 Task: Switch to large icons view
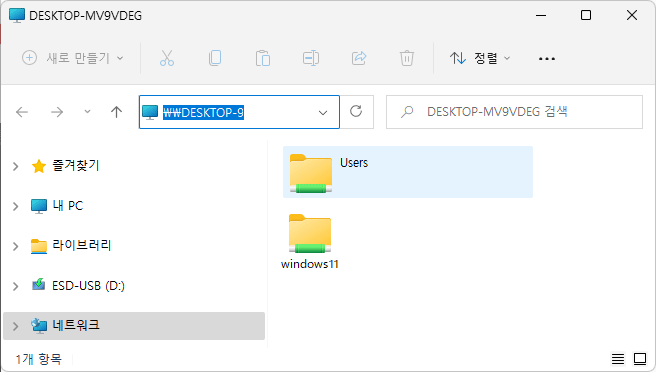(640, 359)
